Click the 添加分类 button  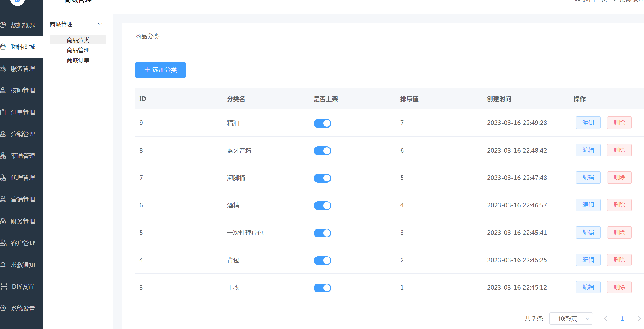pos(160,70)
